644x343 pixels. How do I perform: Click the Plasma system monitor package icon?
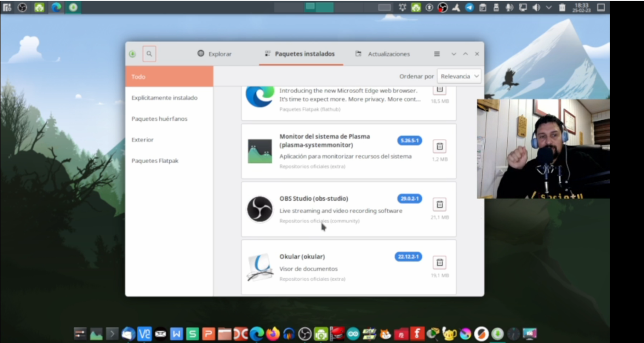[x=260, y=151]
